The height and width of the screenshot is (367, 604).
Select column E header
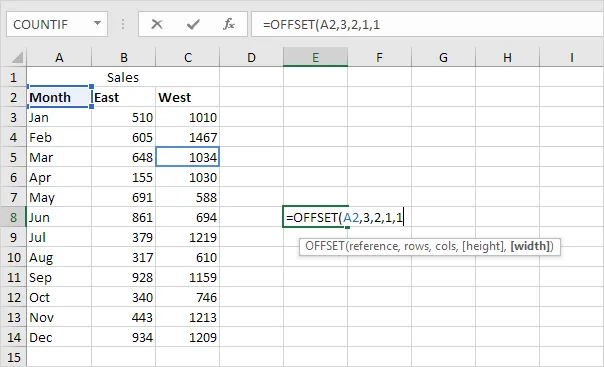(x=315, y=57)
